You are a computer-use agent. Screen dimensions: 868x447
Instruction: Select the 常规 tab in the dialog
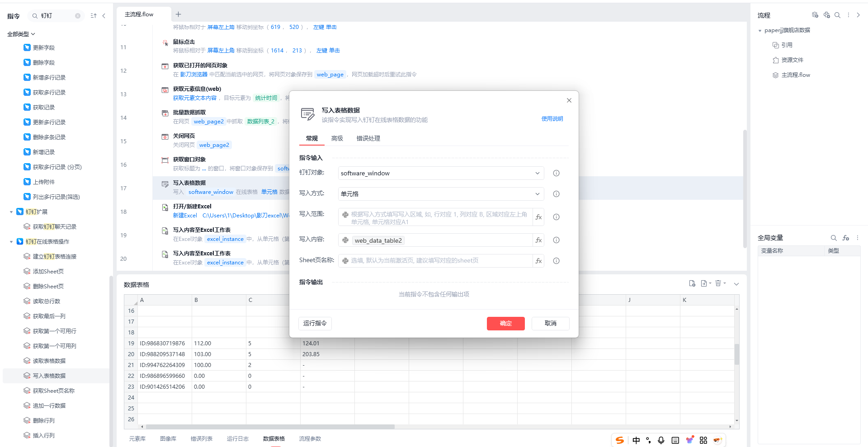[312, 138]
